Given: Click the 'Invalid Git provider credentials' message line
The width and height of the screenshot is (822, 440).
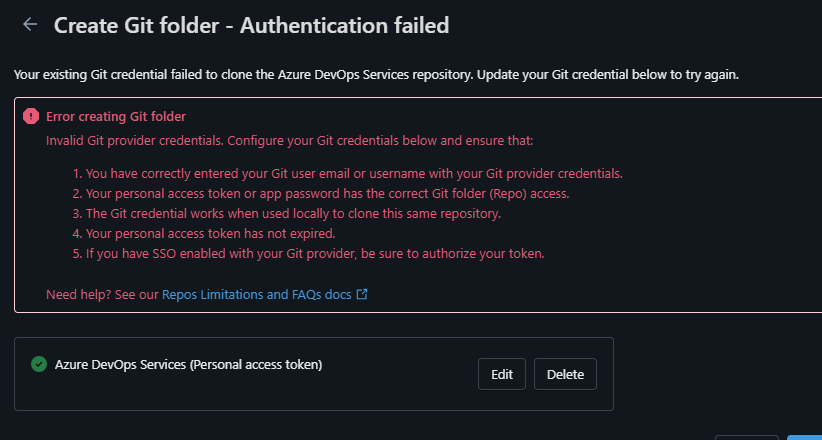Looking at the screenshot, I should point(289,141).
